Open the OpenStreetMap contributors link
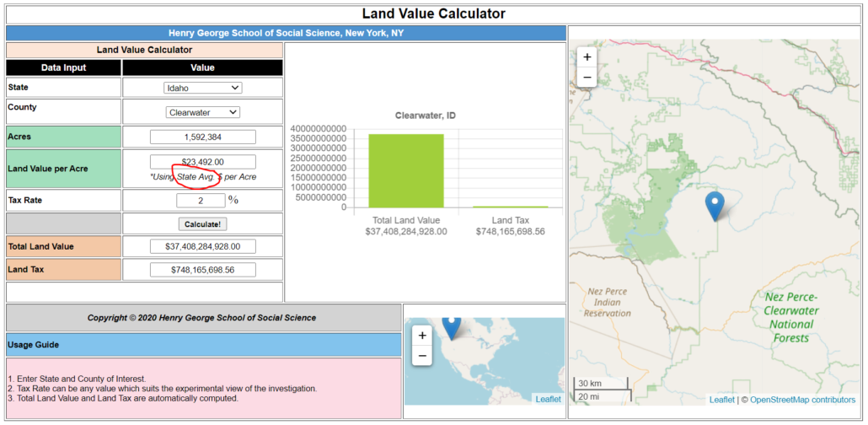Screen dimensions: 868x425 click(x=802, y=400)
